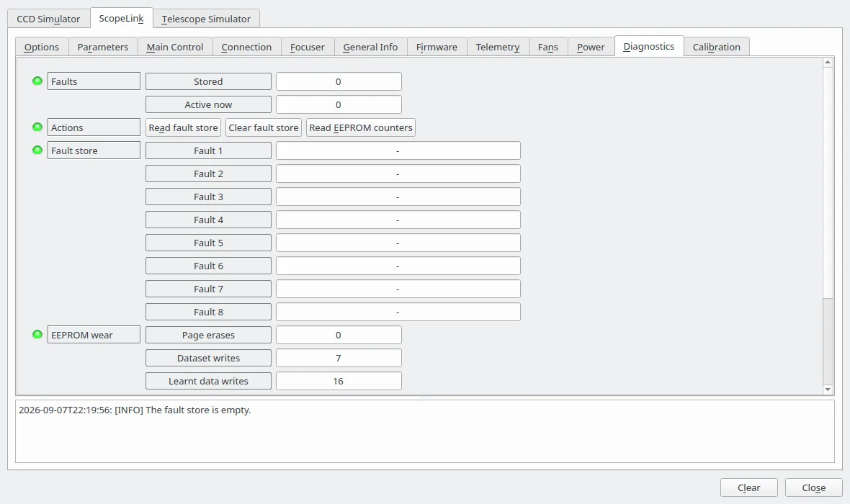Click Read EEPROM counters button
The width and height of the screenshot is (850, 504).
(360, 127)
